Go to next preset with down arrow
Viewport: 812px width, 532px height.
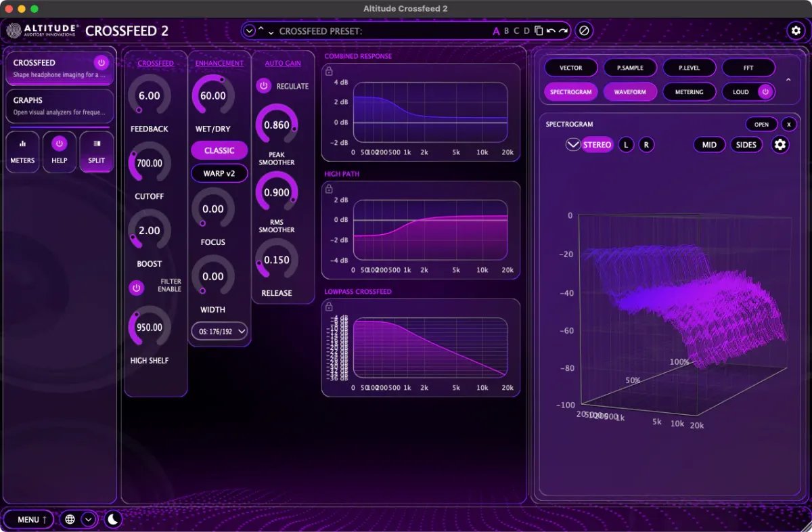click(x=271, y=32)
